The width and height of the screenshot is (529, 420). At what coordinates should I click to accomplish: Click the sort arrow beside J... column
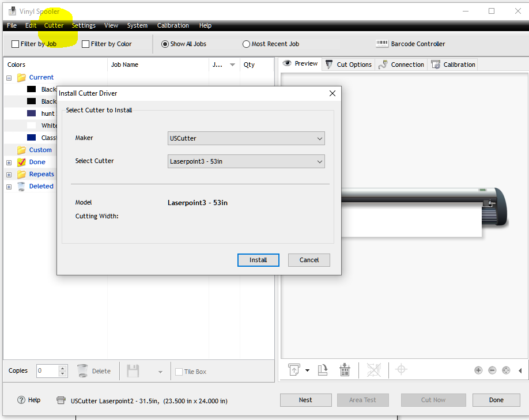[x=232, y=65]
